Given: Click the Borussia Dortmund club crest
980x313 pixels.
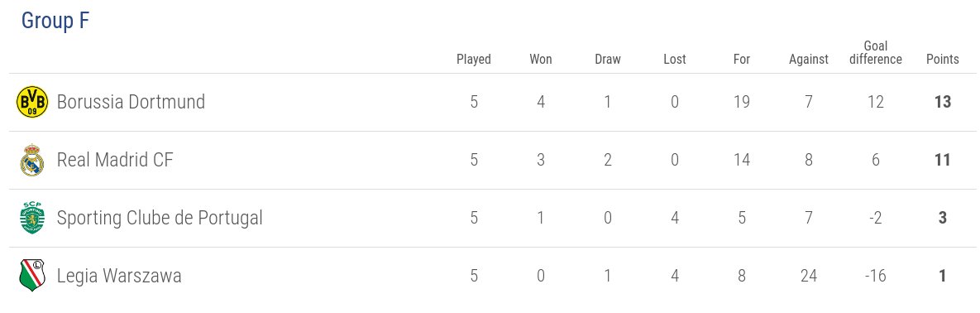Looking at the screenshot, I should 32,102.
